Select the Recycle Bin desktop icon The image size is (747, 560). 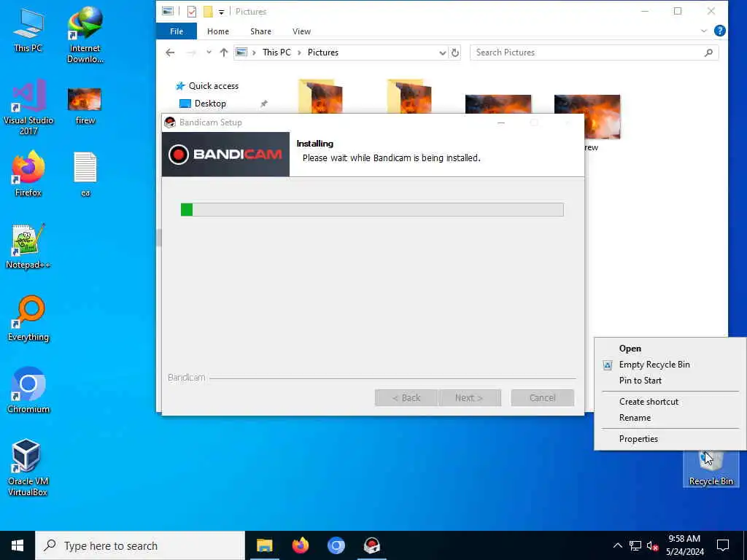(711, 469)
